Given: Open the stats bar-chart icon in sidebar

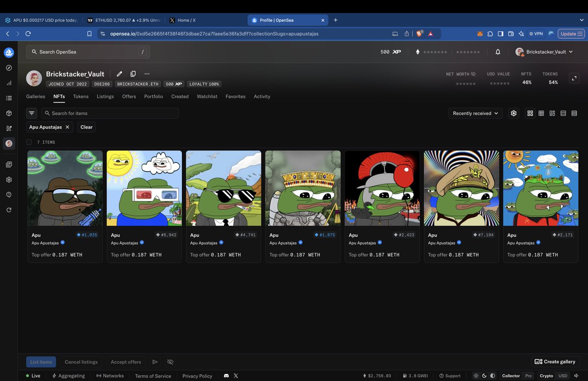Looking at the screenshot, I should pyautogui.click(x=9, y=83).
